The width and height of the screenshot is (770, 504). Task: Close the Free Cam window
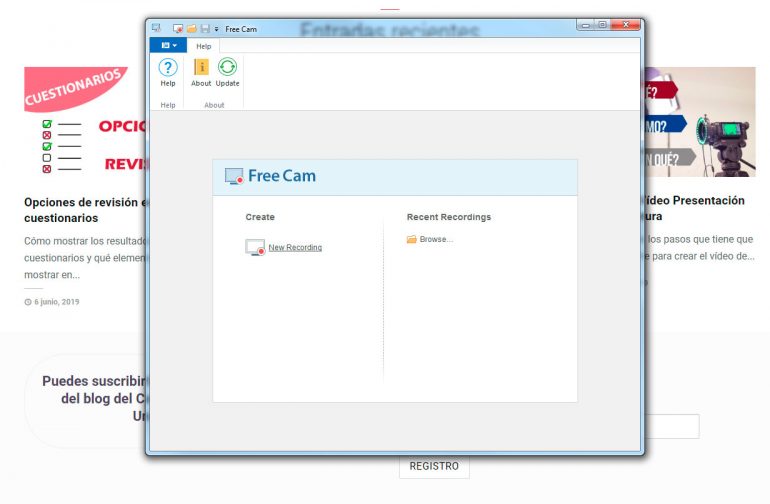pos(626,25)
